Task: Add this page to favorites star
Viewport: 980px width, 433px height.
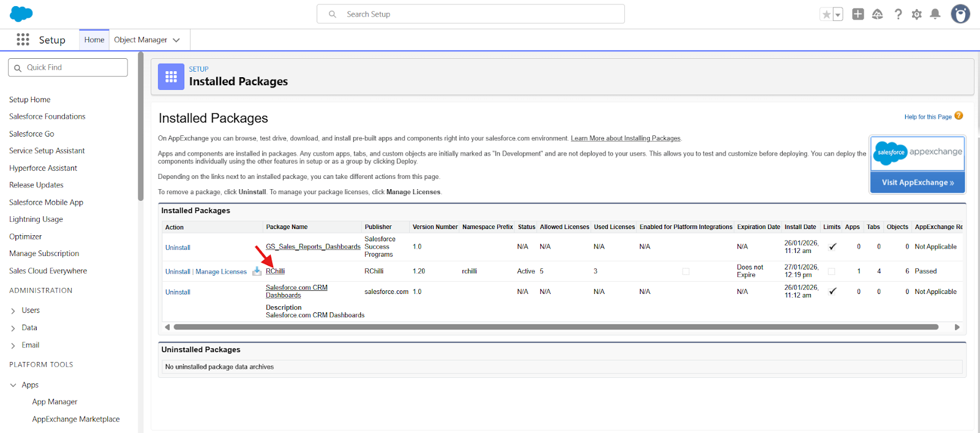Action: point(826,15)
